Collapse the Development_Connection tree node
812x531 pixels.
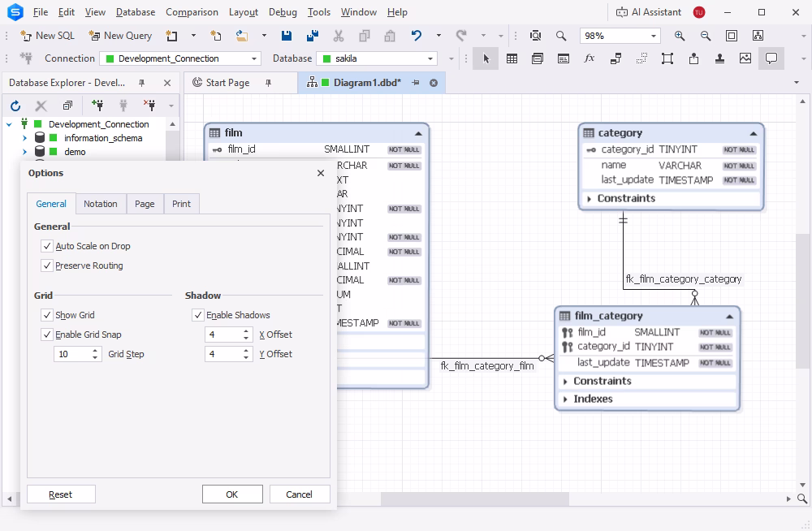pos(9,124)
